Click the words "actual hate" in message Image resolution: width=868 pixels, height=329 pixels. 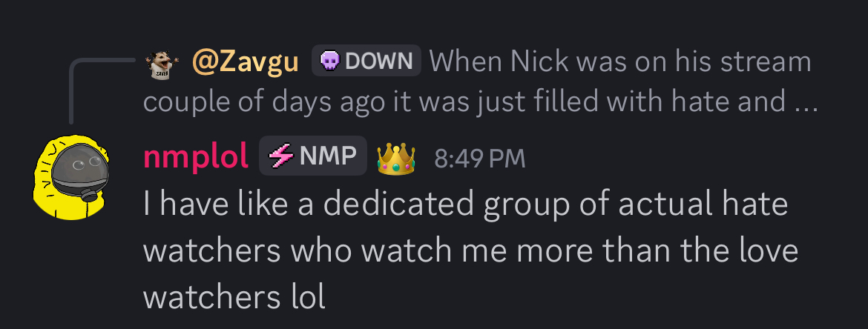[x=703, y=203]
